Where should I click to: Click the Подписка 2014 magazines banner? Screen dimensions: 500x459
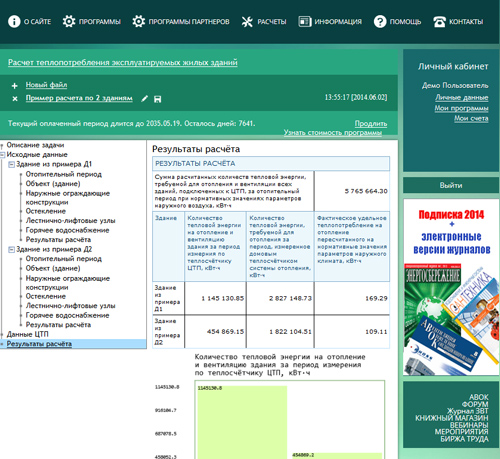click(x=451, y=287)
